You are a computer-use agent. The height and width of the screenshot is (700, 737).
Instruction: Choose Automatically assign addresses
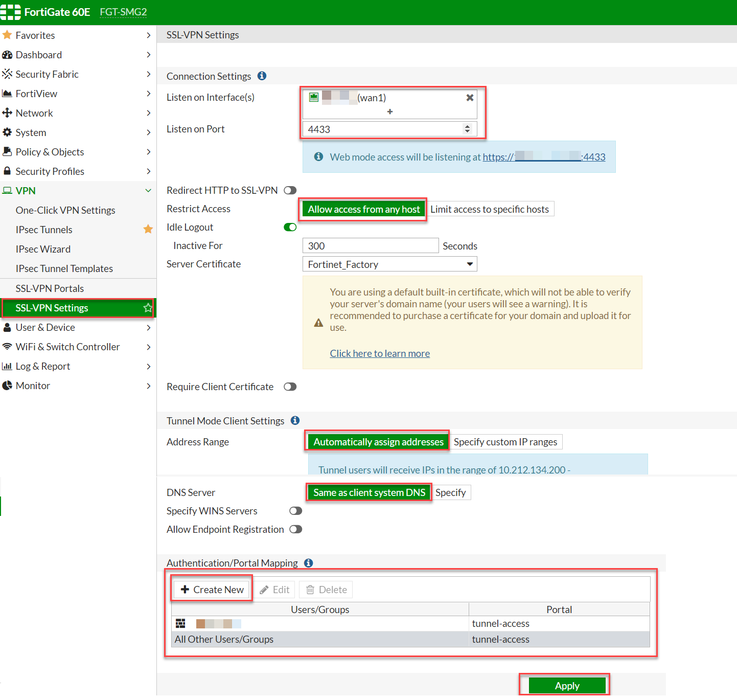[378, 442]
